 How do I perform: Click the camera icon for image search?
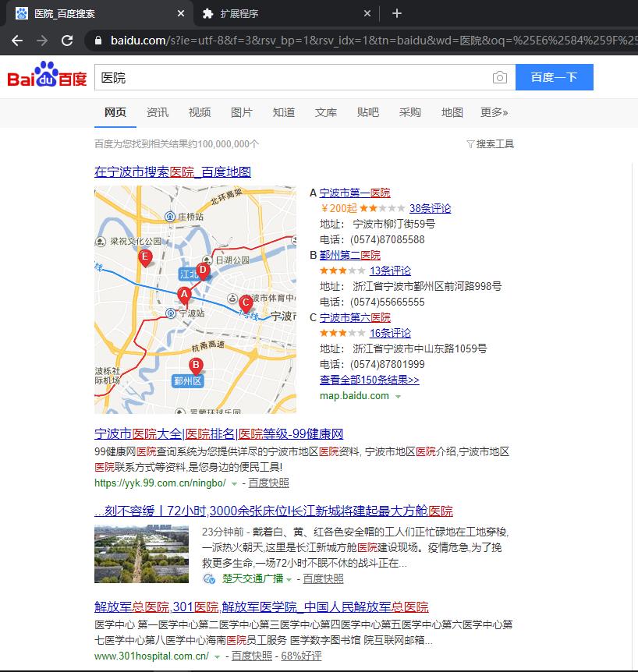pyautogui.click(x=500, y=77)
